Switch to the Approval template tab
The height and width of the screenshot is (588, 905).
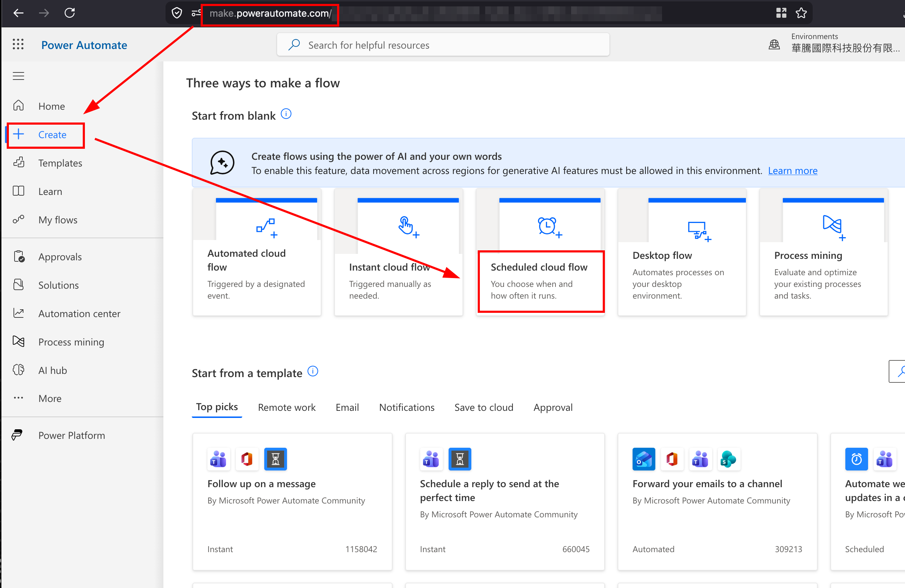pos(553,408)
